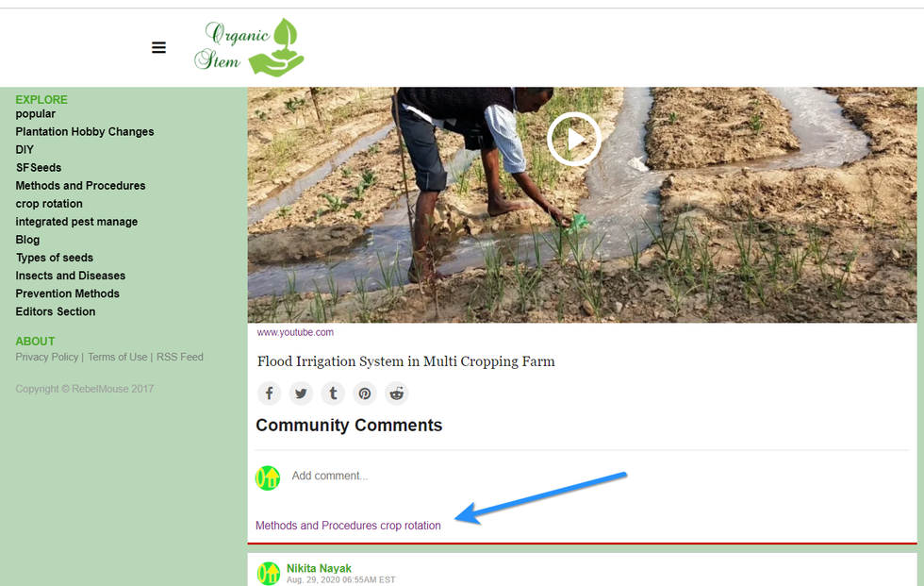Share the post on Tumblr
The height and width of the screenshot is (586, 924).
tap(333, 393)
